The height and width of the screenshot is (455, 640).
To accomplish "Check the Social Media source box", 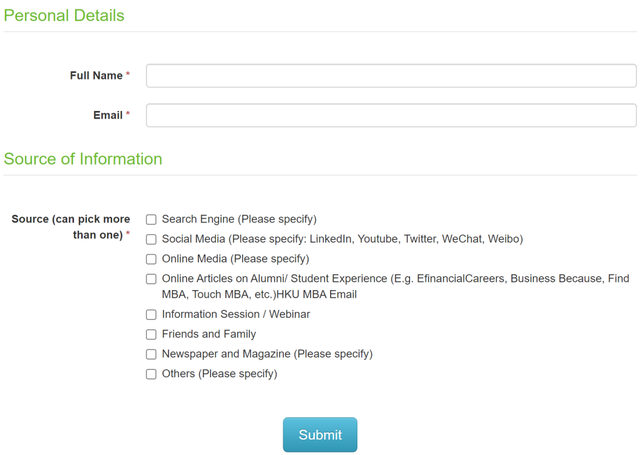I will (151, 239).
